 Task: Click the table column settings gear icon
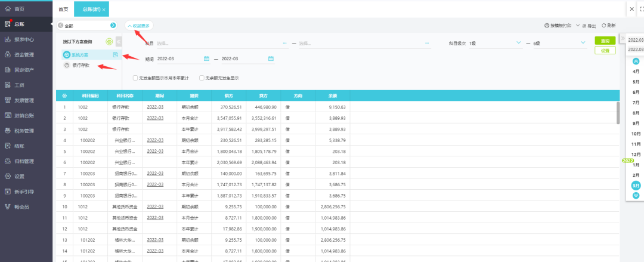pyautogui.click(x=64, y=95)
